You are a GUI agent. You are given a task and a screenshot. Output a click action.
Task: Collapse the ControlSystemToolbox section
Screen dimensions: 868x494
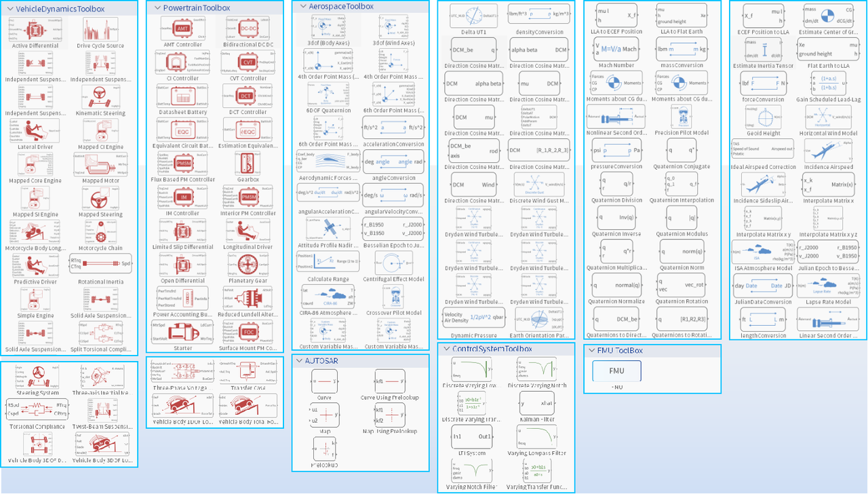coord(446,349)
